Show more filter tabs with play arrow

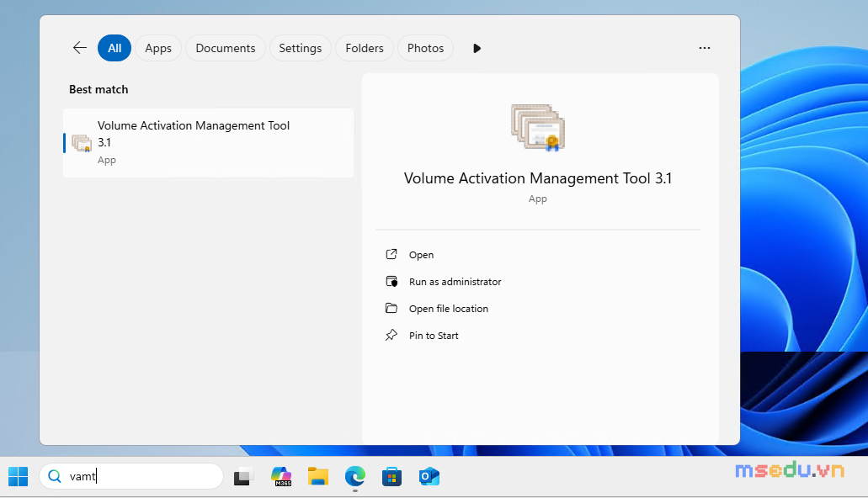(x=477, y=48)
